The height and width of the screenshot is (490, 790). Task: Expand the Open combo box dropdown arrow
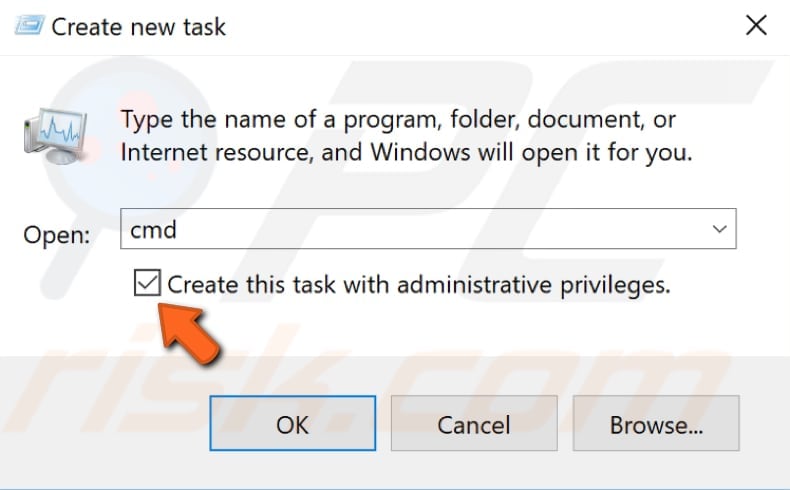coord(719,229)
